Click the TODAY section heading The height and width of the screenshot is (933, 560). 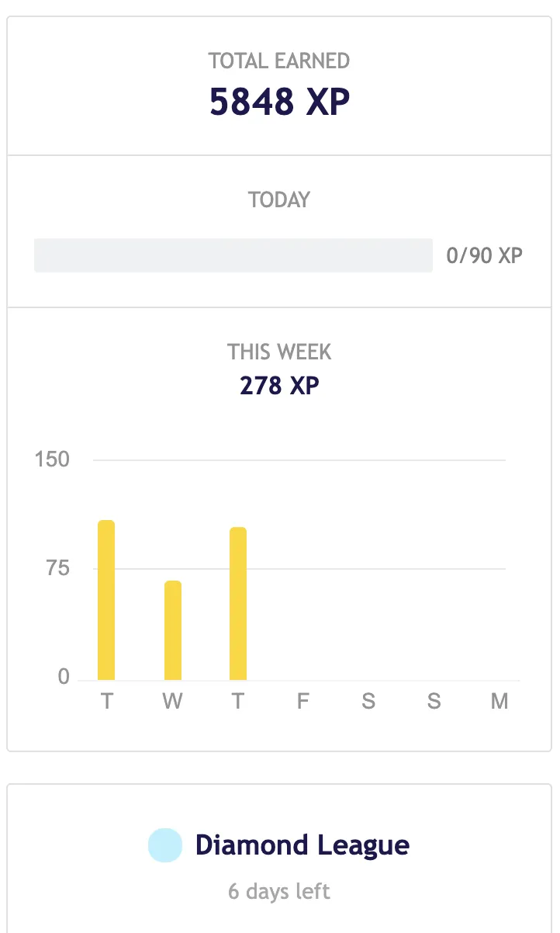click(x=279, y=199)
